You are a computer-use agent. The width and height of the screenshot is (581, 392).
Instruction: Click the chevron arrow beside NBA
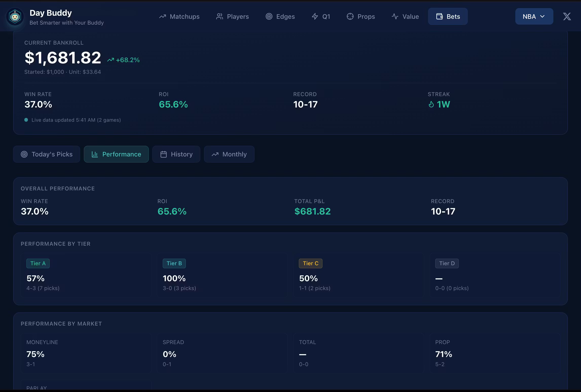pyautogui.click(x=542, y=16)
